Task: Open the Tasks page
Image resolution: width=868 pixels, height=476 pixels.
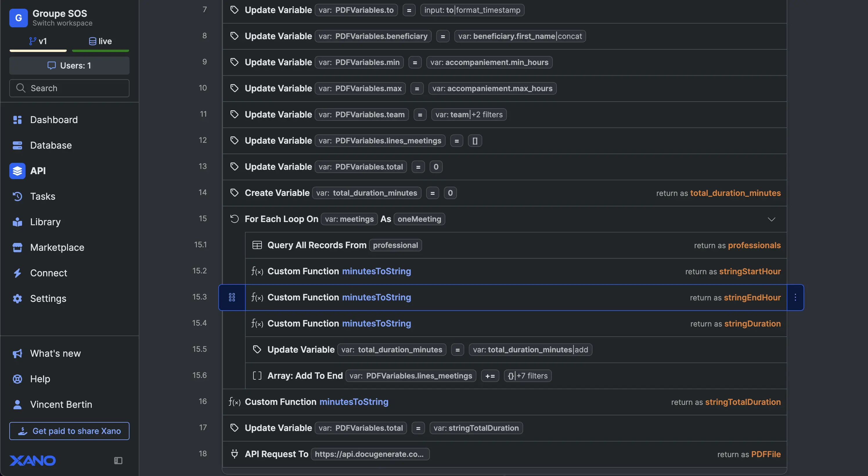Action: pos(42,196)
